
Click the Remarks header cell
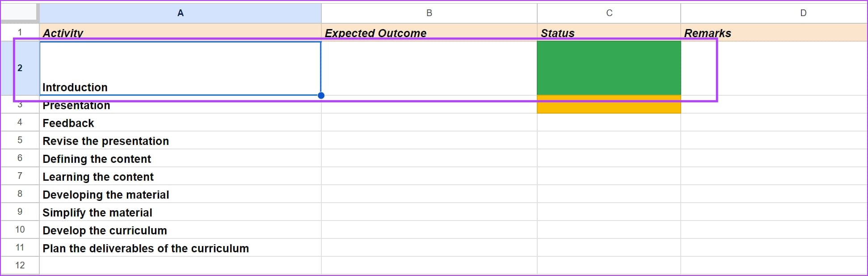pyautogui.click(x=774, y=32)
